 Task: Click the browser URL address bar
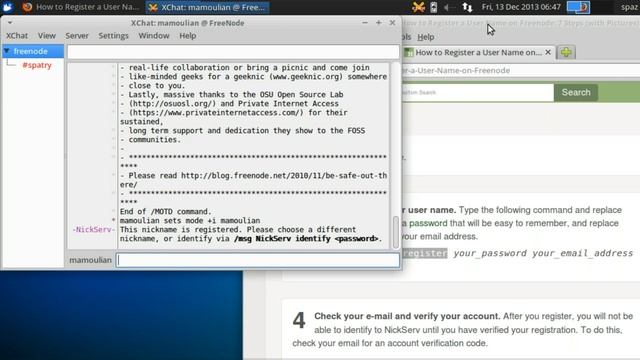[x=521, y=70]
